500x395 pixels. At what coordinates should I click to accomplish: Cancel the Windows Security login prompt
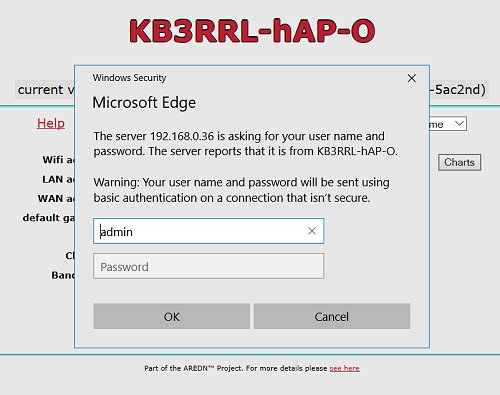(x=332, y=316)
